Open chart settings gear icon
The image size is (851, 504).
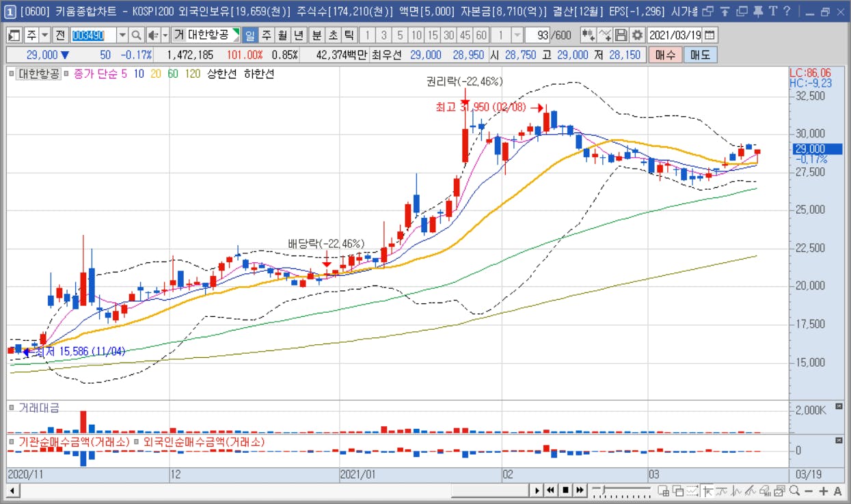638,35
